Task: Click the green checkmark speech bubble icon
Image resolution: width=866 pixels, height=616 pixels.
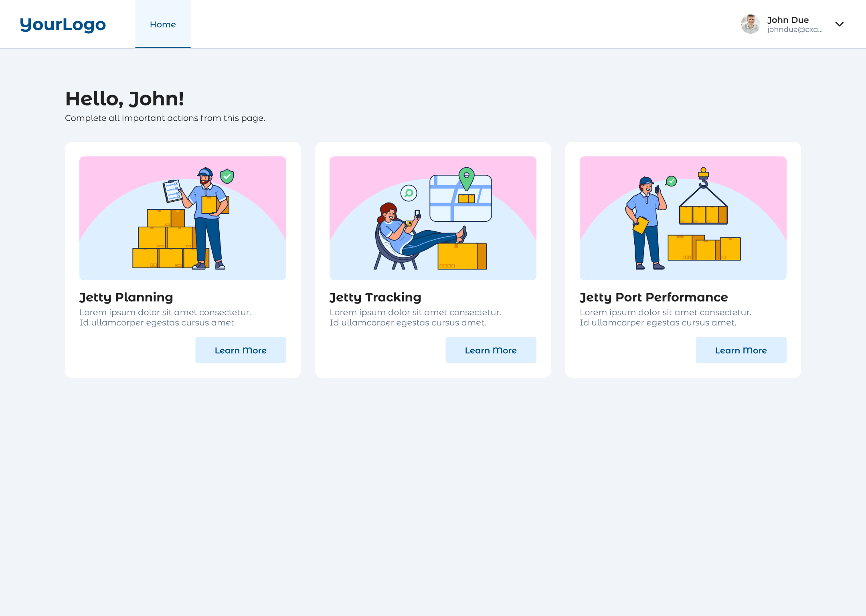Action: pos(671,181)
